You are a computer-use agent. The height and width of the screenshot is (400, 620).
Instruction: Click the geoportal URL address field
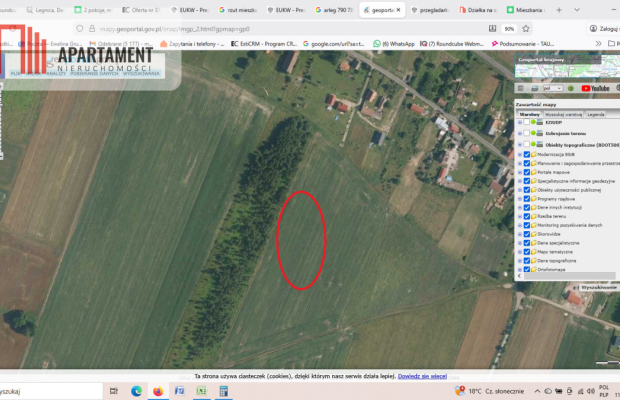200,29
